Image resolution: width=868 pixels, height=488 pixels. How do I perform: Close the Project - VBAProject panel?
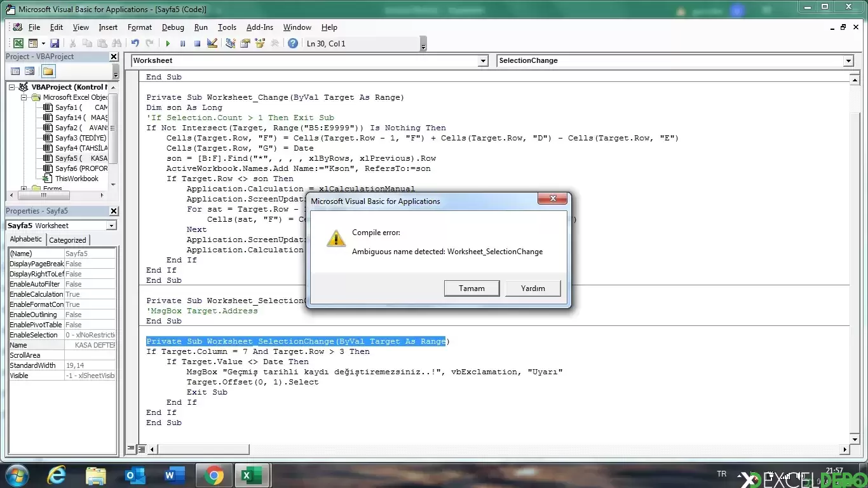point(114,57)
